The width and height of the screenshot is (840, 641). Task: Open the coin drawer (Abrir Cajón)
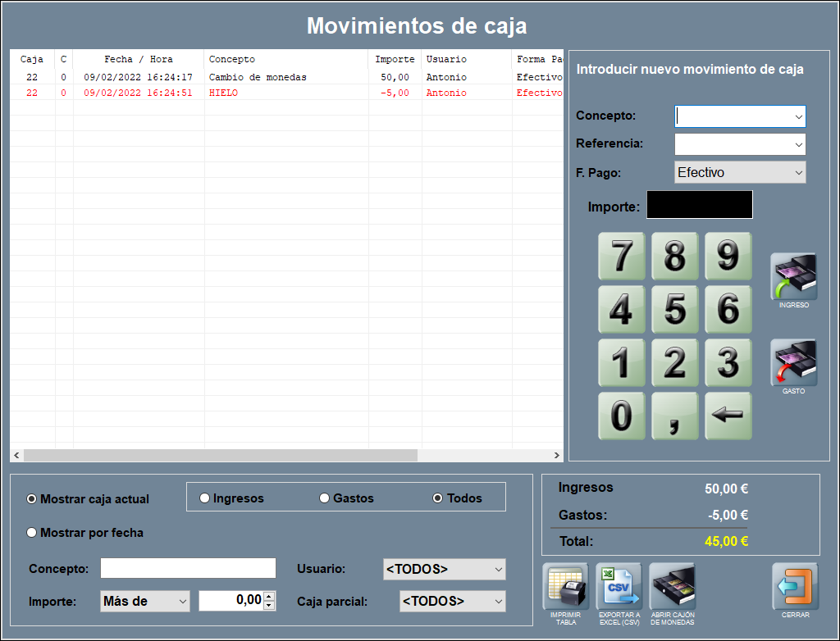[x=672, y=587]
